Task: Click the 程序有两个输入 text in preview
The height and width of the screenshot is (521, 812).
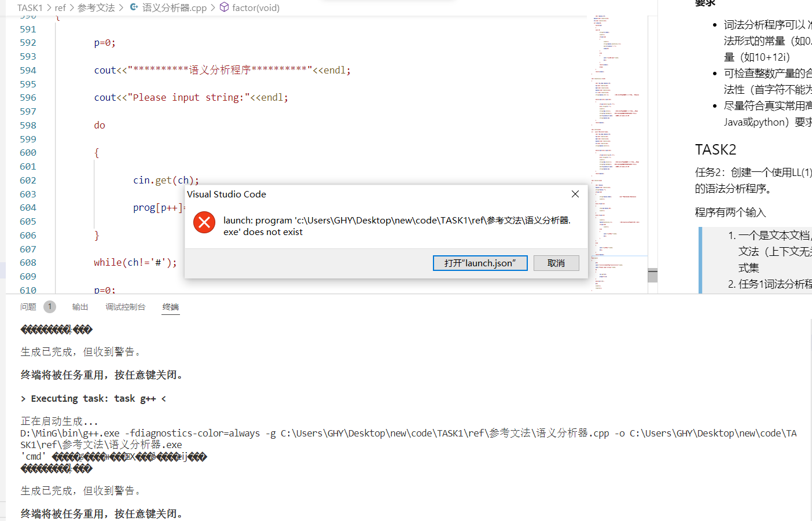Action: (730, 212)
